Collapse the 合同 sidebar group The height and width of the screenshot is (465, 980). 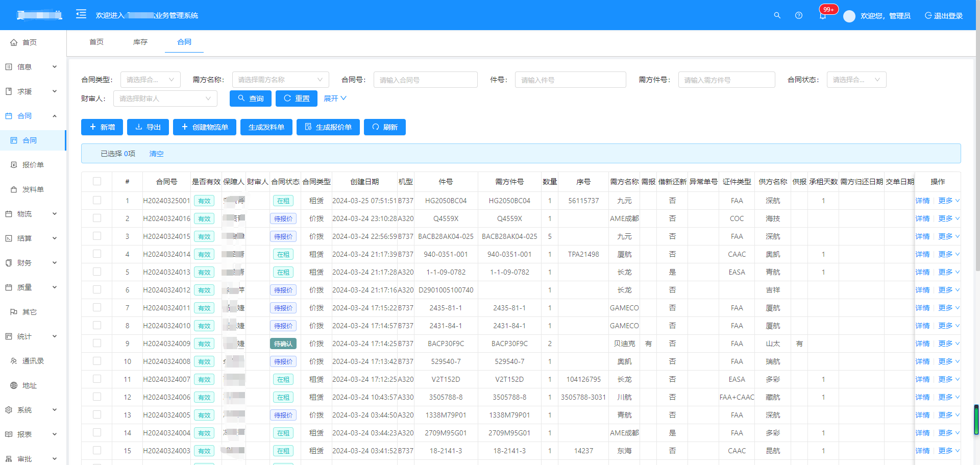pyautogui.click(x=33, y=116)
